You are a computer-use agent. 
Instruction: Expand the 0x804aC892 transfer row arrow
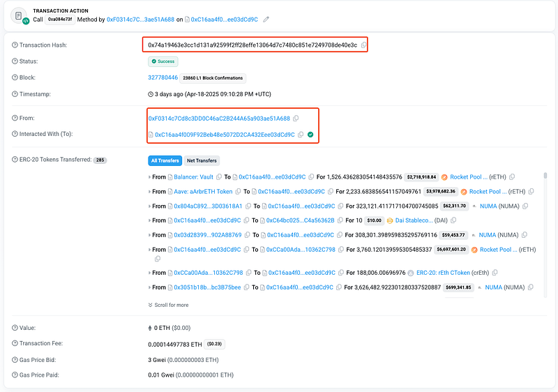pos(149,206)
